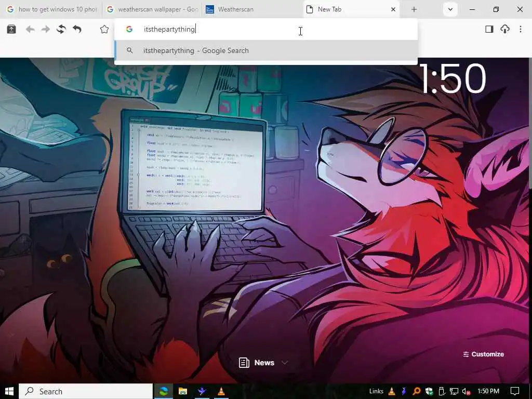Click the Links toolbar label in the taskbar

(x=376, y=391)
